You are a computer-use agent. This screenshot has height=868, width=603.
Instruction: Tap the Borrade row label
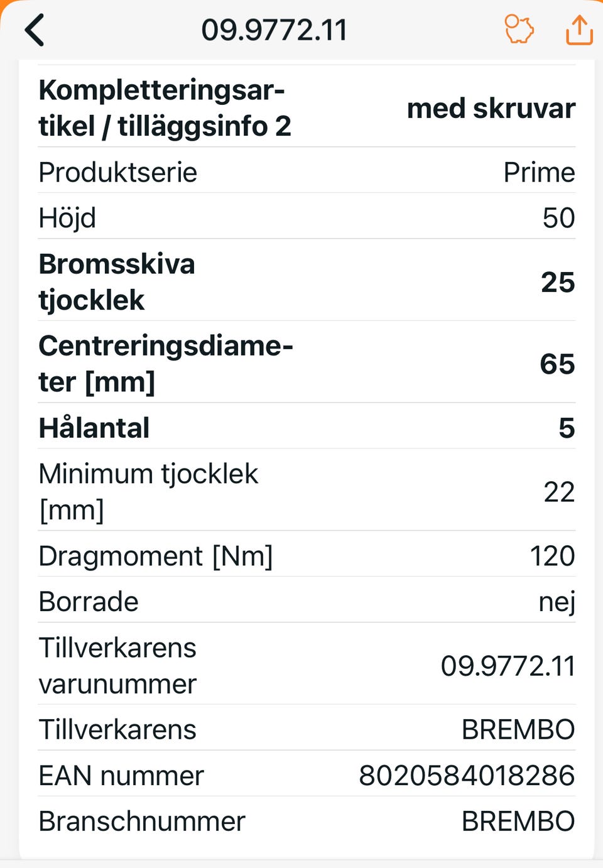point(89,602)
